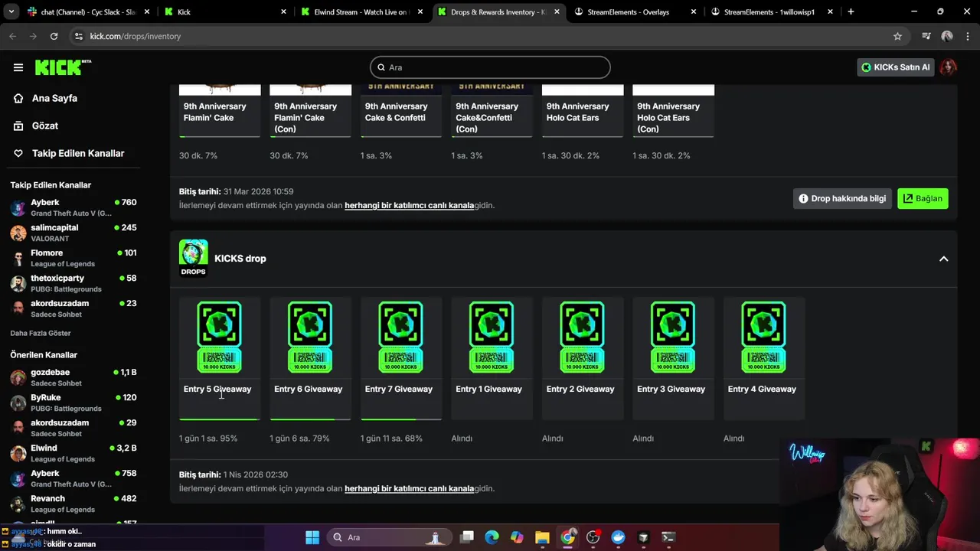Open Docker Desktop from taskbar
The width and height of the screenshot is (980, 551).
point(618,537)
